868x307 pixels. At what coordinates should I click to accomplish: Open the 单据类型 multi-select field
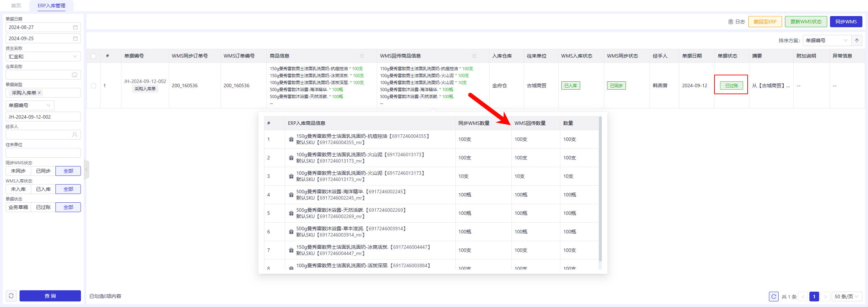tap(43, 93)
